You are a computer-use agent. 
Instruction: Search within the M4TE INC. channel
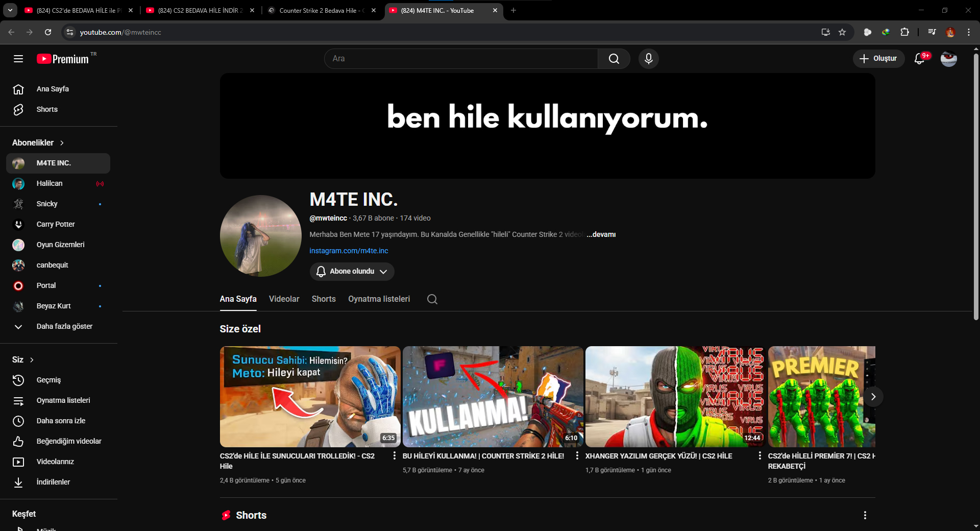point(432,299)
